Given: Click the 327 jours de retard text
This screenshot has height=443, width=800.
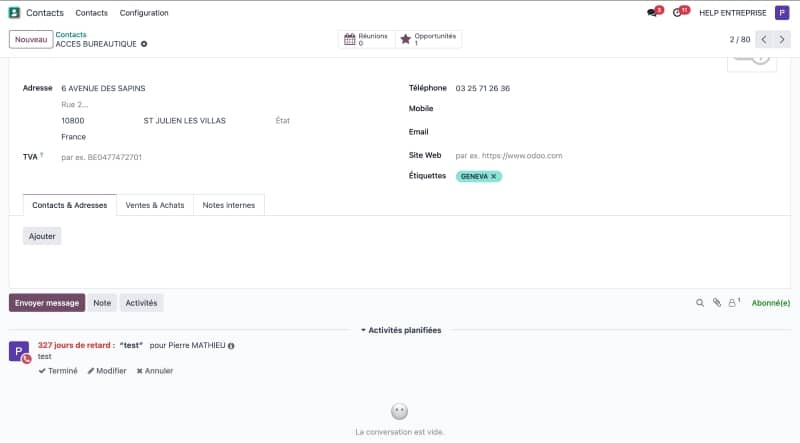Looking at the screenshot, I should pyautogui.click(x=74, y=346).
